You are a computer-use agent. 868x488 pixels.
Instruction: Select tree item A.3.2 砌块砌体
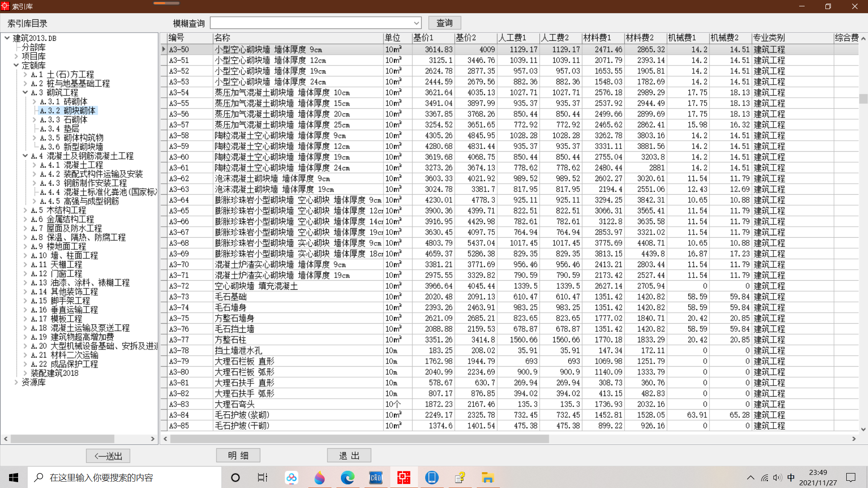(67, 110)
